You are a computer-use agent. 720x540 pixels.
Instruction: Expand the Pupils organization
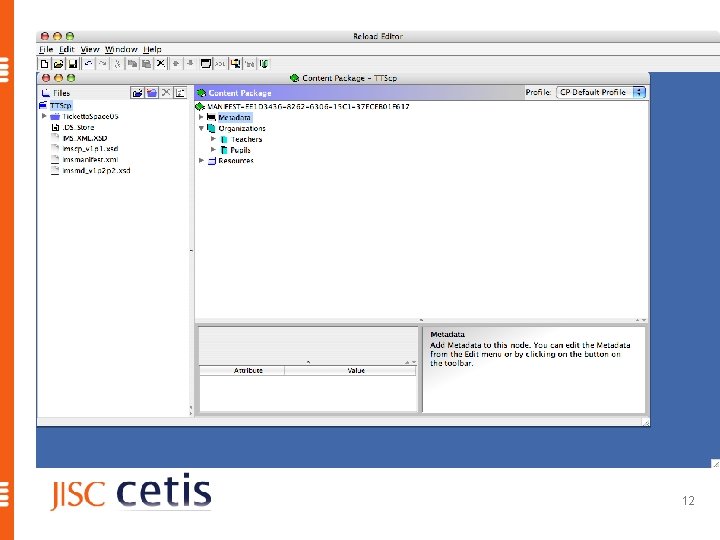click(213, 150)
